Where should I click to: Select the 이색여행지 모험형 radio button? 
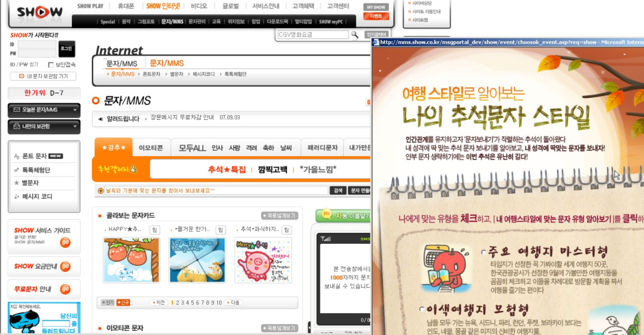(422, 309)
